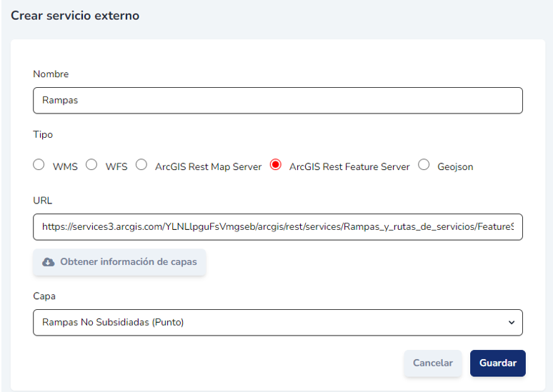Click the Nombre field label
The image size is (553, 392).
click(51, 74)
